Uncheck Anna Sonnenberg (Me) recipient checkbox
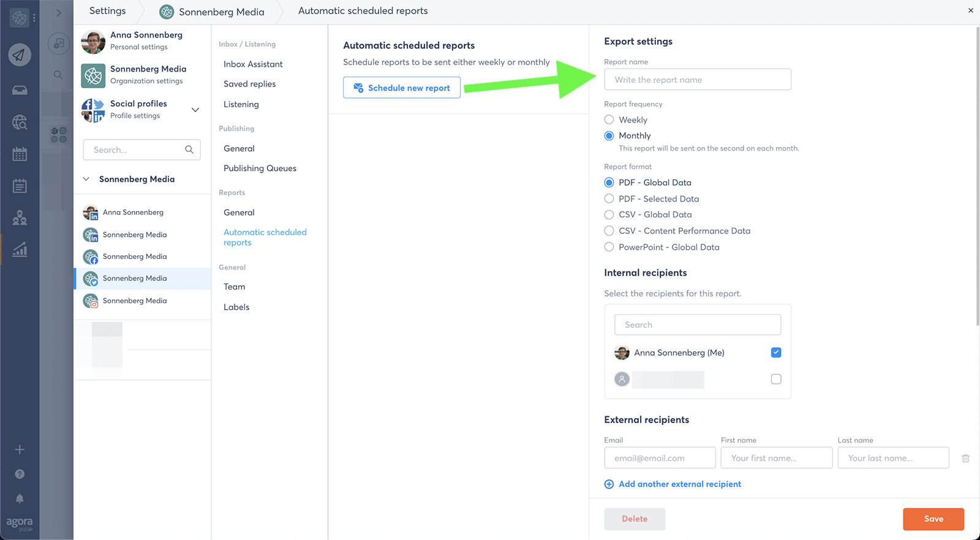 tap(776, 353)
